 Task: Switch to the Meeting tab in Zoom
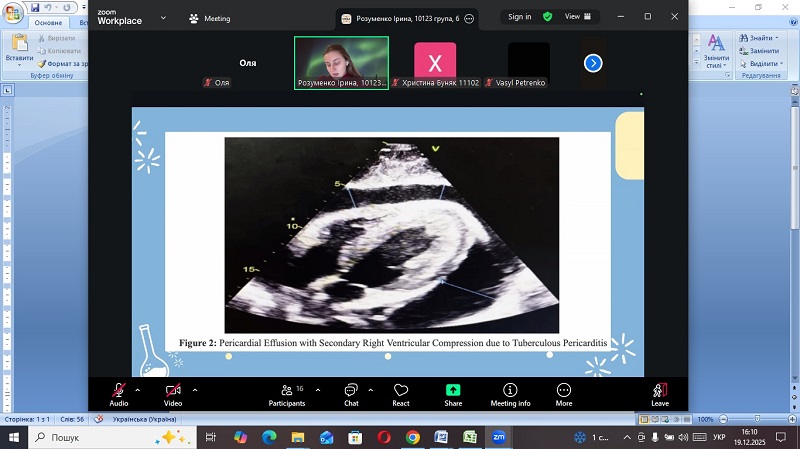(210, 18)
